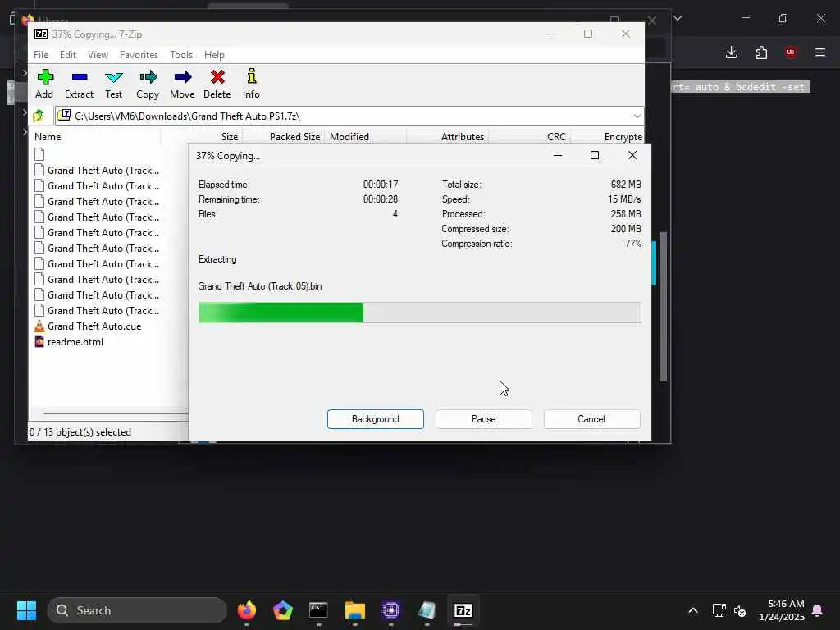Open the colorful pentagon app on taskbar

pos(283,610)
